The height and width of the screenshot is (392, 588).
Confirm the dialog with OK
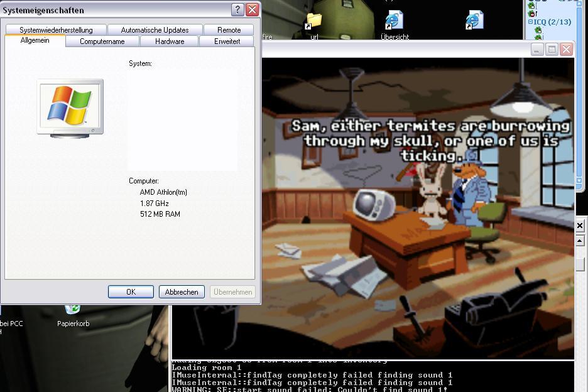131,292
